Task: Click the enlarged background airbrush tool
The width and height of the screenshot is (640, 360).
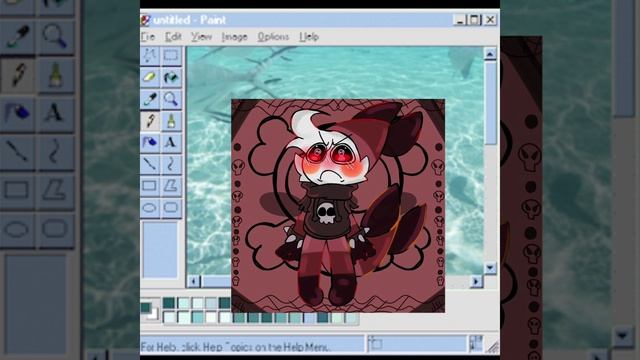Action: pos(17,114)
